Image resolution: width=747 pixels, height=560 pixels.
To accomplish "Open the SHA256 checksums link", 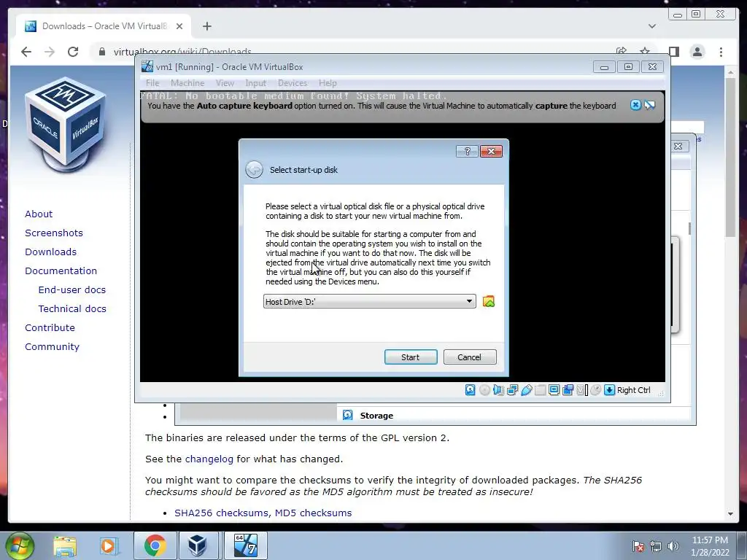I will coord(222,513).
